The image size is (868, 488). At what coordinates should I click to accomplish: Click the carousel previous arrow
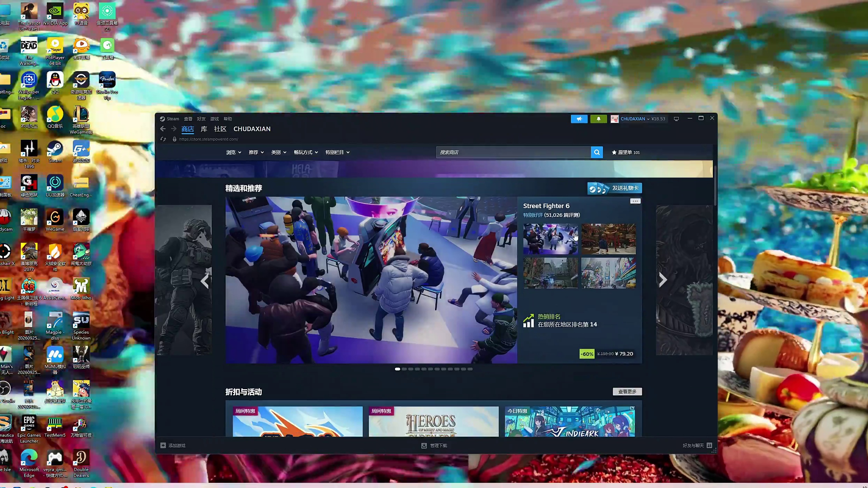[x=205, y=281]
